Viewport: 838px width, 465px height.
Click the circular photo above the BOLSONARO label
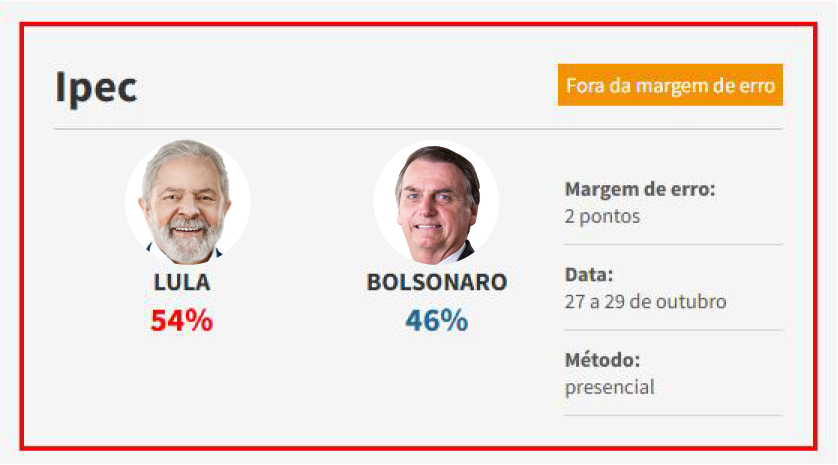pos(436,202)
